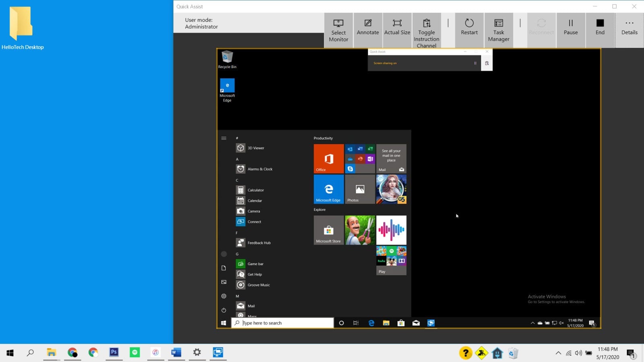This screenshot has height=362, width=644.
Task: Select Calculator in the remote app list
Action: 255,190
